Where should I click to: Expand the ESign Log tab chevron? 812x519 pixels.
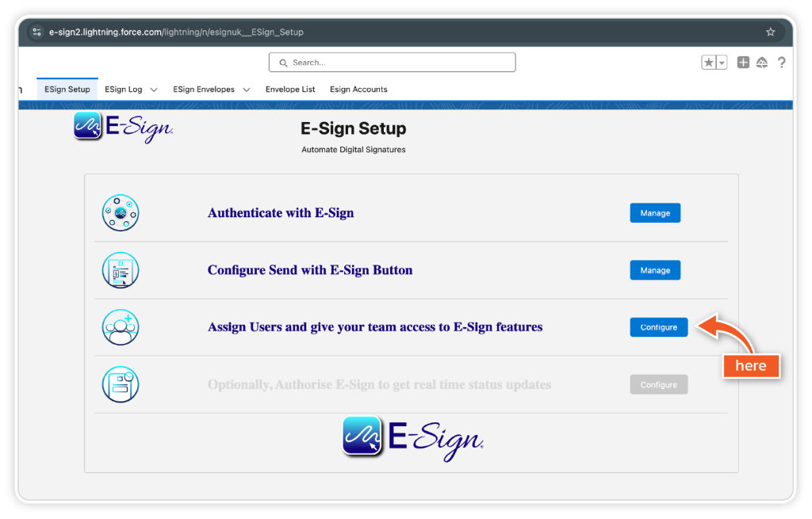154,90
